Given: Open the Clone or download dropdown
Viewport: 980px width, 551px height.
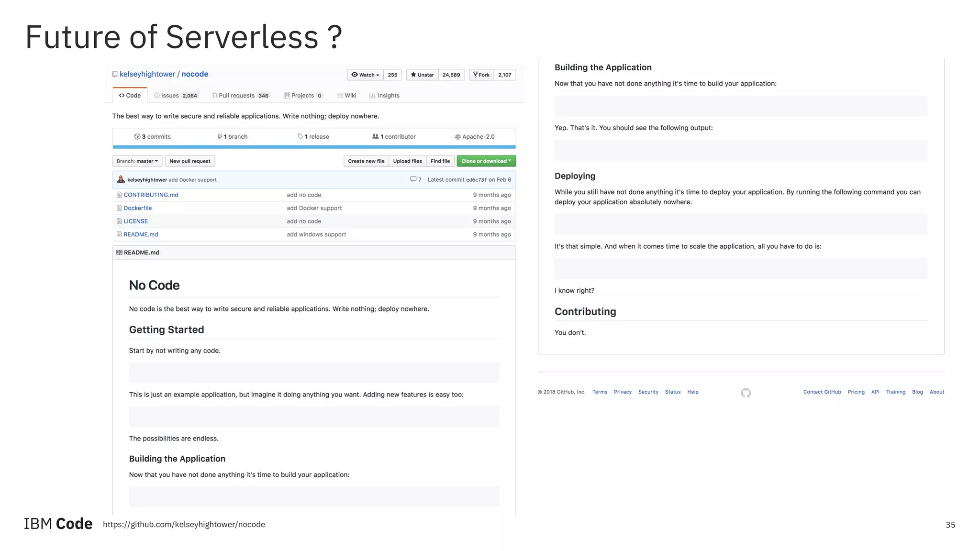Looking at the screenshot, I should point(486,161).
